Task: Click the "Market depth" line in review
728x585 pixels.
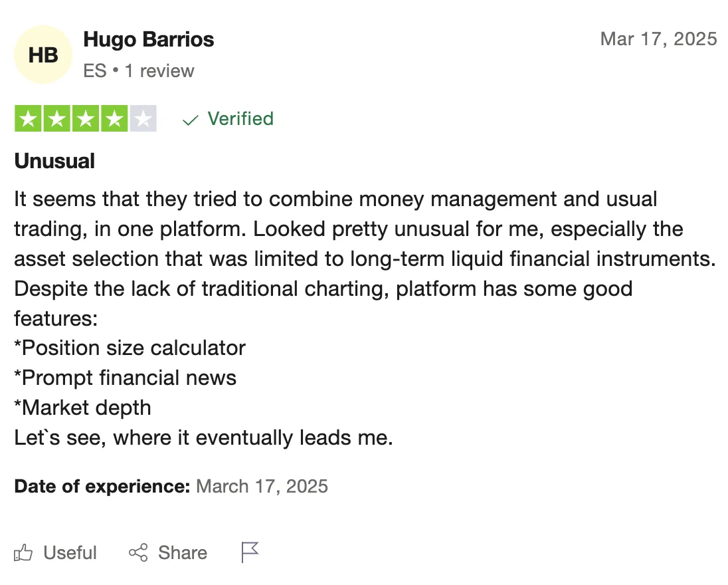Action: coord(83,408)
